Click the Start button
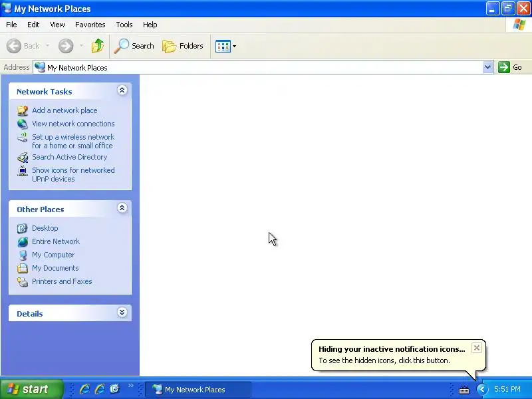532x399 pixels. pyautogui.click(x=32, y=389)
